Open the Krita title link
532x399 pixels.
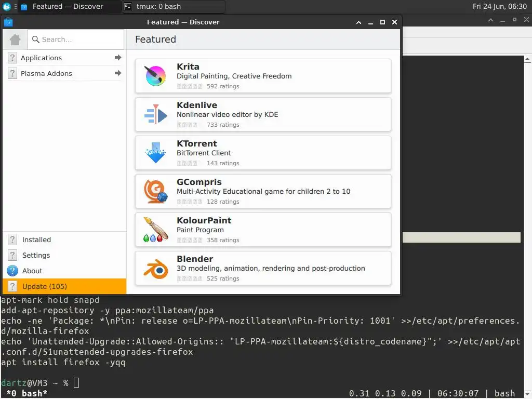188,66
